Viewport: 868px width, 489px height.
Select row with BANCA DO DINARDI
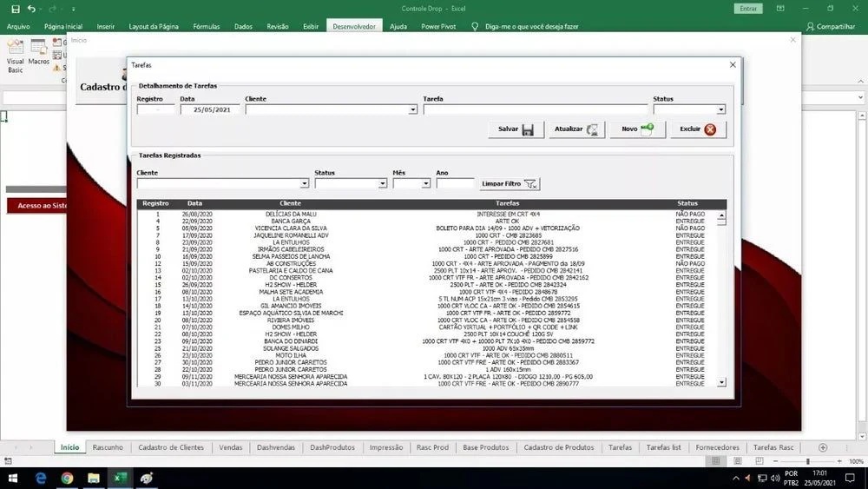(427, 341)
